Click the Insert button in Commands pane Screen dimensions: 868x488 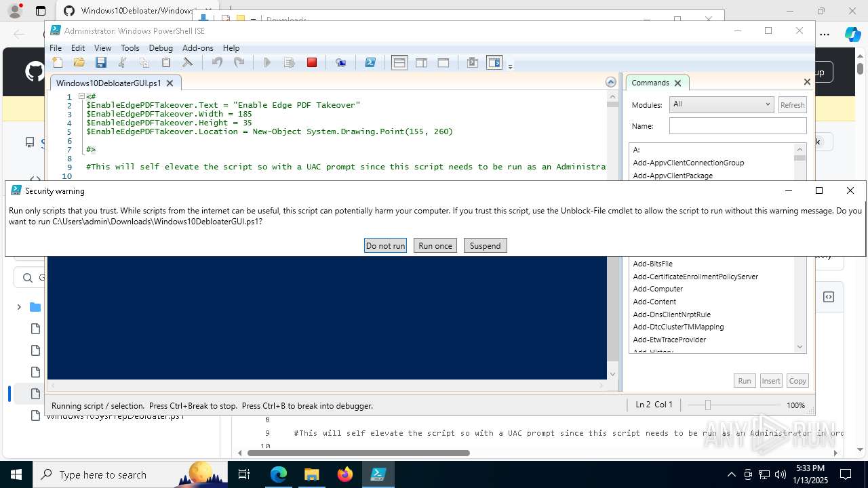(771, 381)
